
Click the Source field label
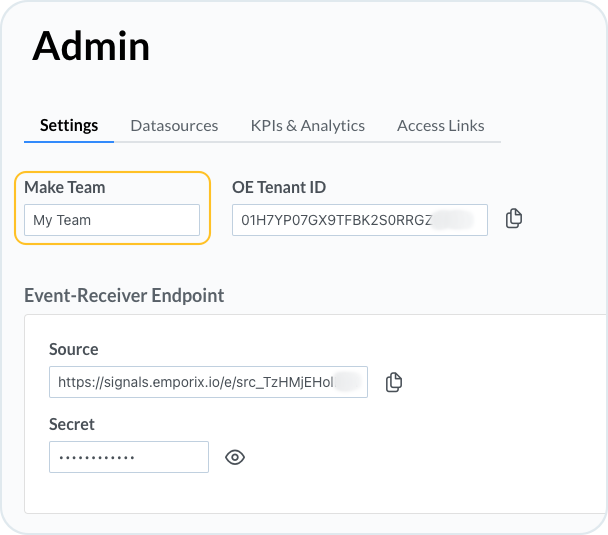74,349
